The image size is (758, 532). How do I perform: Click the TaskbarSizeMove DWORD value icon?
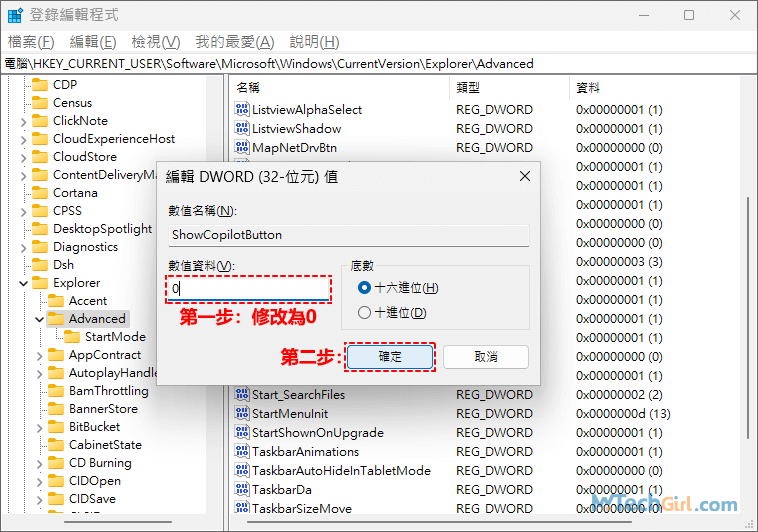(x=242, y=508)
